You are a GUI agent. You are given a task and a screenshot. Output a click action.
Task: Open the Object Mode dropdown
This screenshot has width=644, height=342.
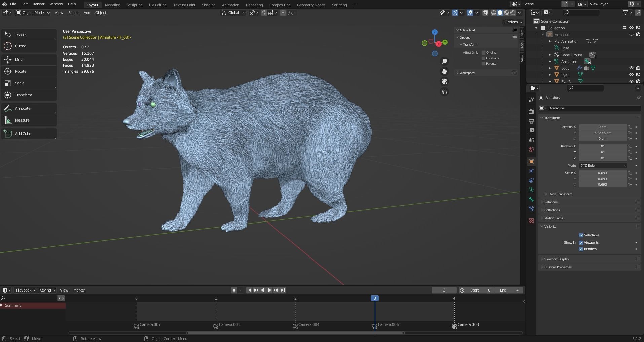(x=33, y=13)
